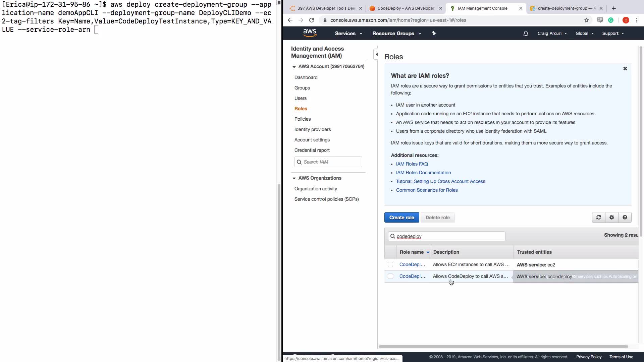Viewport: 644px width, 362px height.
Task: Click the AWS logo home icon
Action: pos(309,33)
